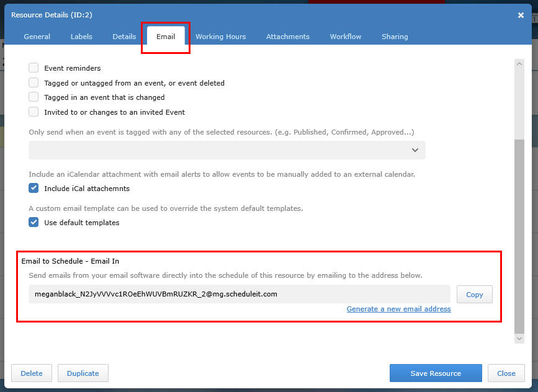Save Resource changes
Image resolution: width=538 pixels, height=392 pixels.
(x=436, y=373)
